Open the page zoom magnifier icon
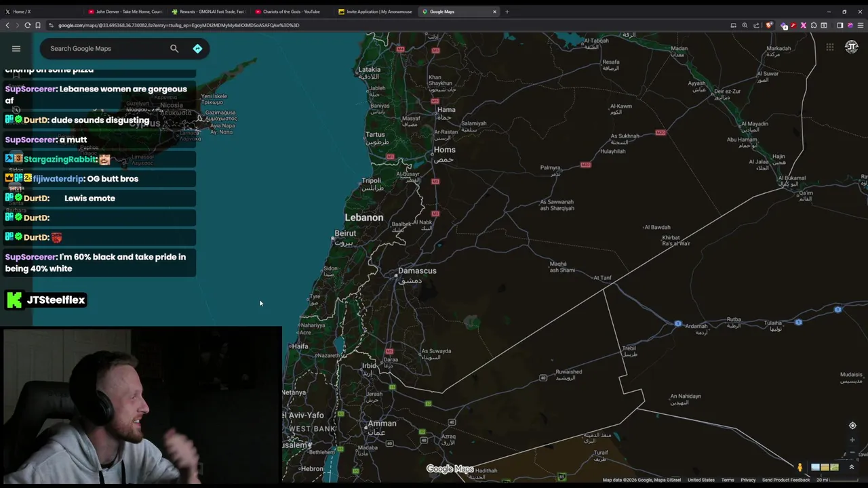 tap(745, 25)
